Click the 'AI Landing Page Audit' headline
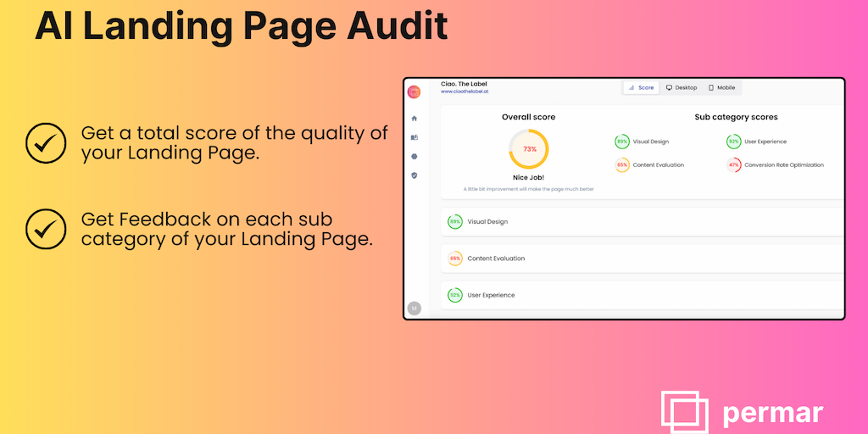Image resolution: width=868 pixels, height=434 pixels. [242, 26]
